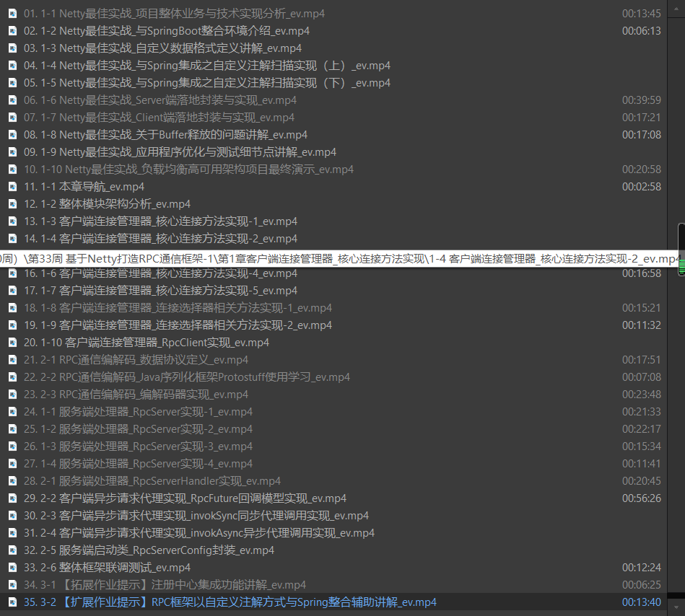
Task: Click the icon of 13. 1-3 核心连接方法实现-1
Action: click(13, 221)
